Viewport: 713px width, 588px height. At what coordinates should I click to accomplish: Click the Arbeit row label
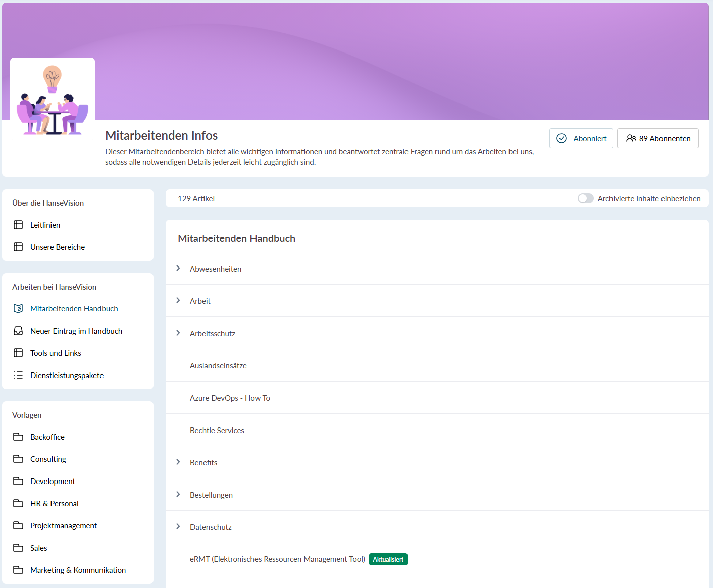200,301
